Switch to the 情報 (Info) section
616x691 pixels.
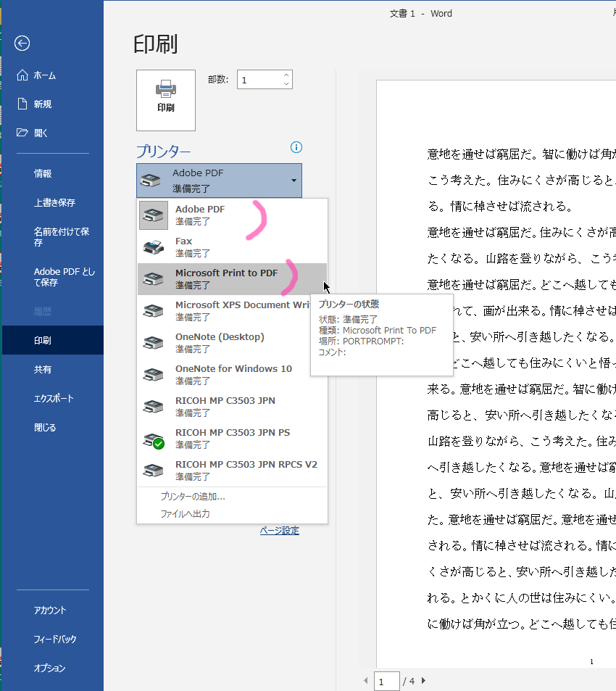tap(43, 173)
